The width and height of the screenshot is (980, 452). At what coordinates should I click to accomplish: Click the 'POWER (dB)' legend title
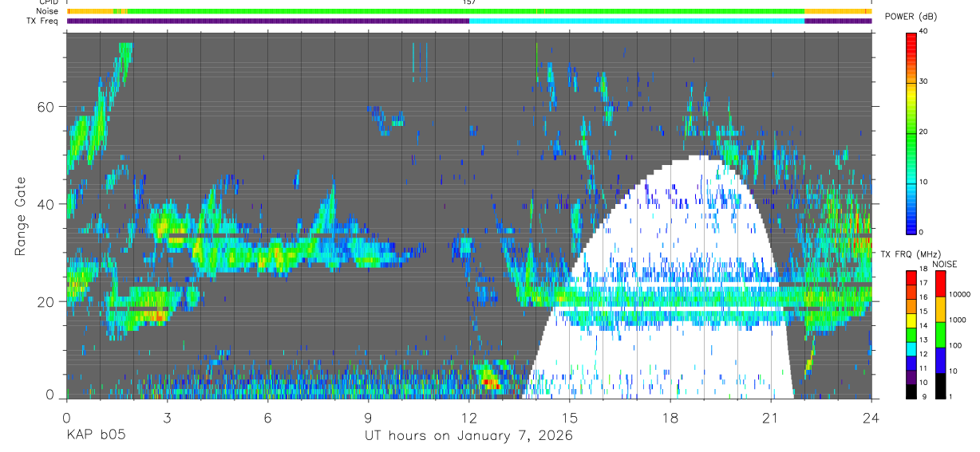tap(912, 16)
